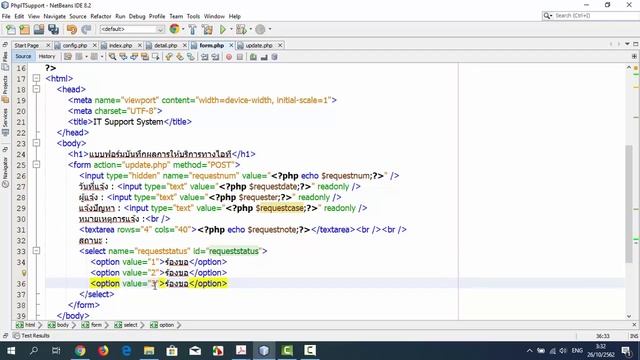
Task: Click the form breadcrumb item
Action: point(92,325)
